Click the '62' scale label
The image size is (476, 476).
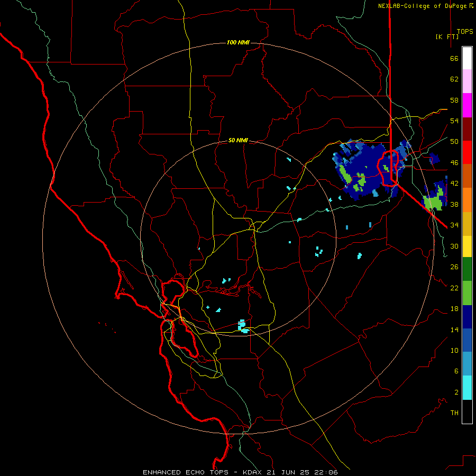454,79
